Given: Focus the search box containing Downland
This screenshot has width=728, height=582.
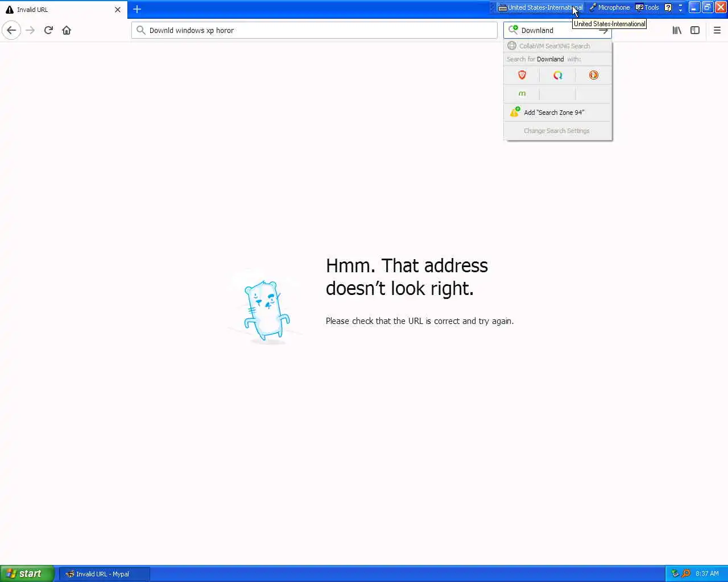Looking at the screenshot, I should (x=557, y=30).
